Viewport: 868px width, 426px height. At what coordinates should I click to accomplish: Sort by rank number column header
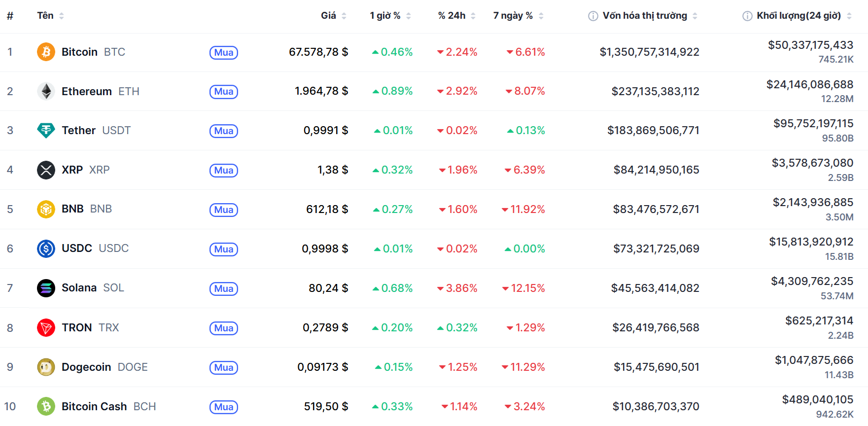(10, 16)
